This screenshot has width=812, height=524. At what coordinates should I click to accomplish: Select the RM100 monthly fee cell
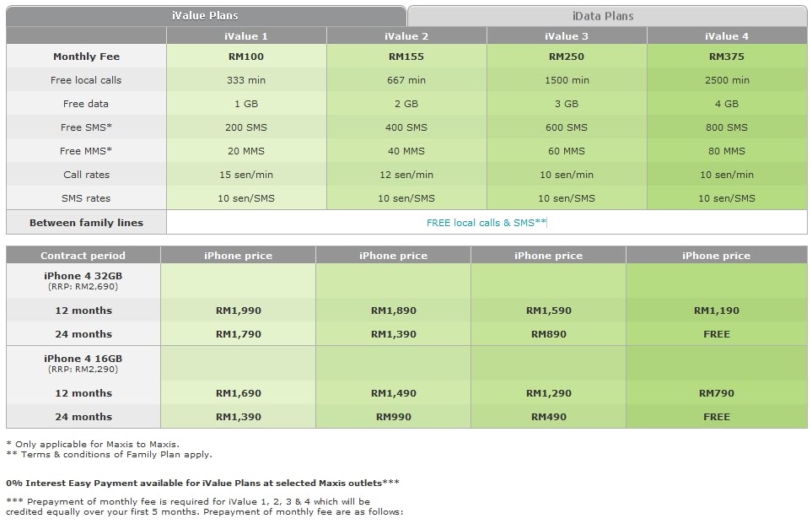[245, 57]
